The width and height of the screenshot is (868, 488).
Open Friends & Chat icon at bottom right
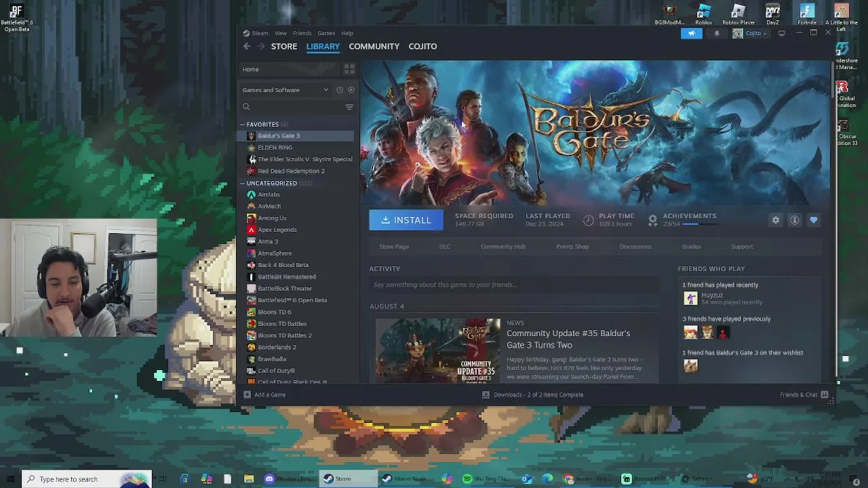825,394
